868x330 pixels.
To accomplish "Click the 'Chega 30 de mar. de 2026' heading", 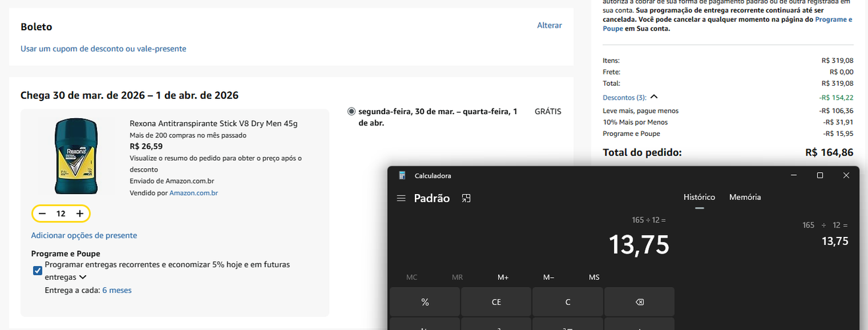I will pos(129,96).
